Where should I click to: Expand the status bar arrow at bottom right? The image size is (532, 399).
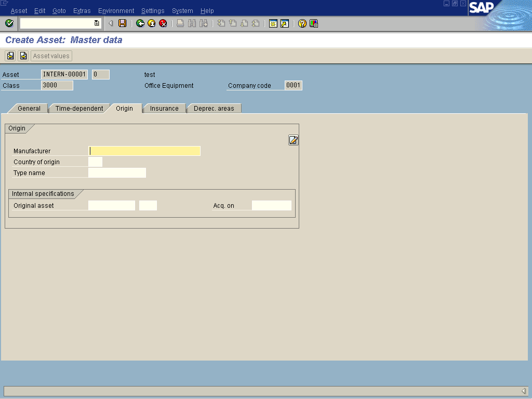click(523, 391)
